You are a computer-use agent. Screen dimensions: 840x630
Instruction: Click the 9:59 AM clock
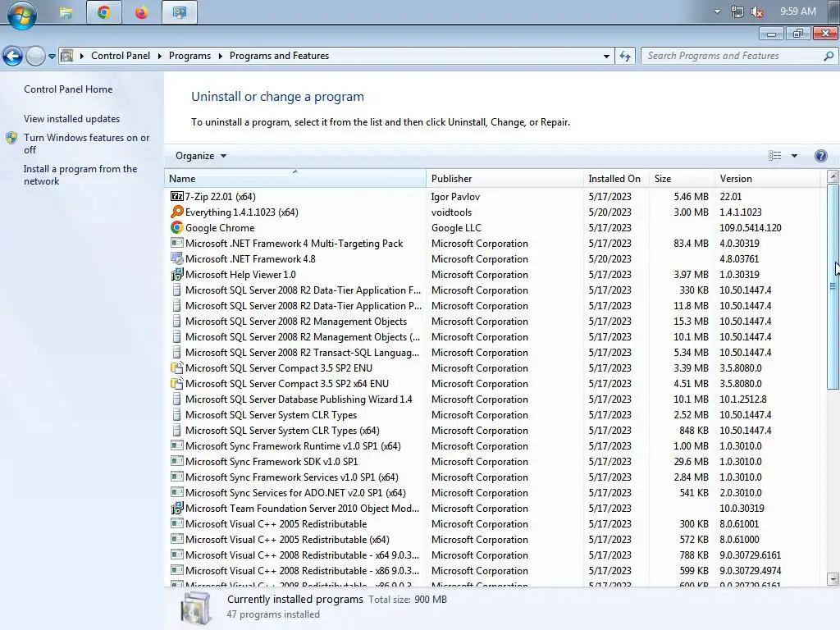tap(798, 11)
